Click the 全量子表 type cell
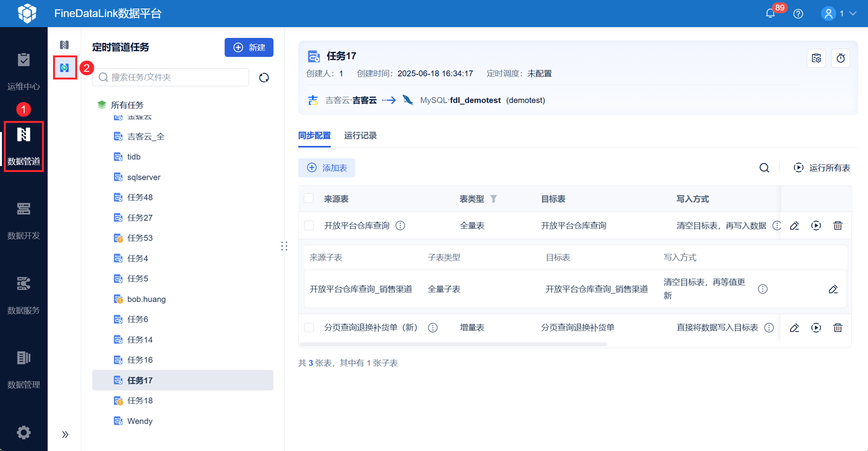This screenshot has height=451, width=868. click(x=444, y=289)
